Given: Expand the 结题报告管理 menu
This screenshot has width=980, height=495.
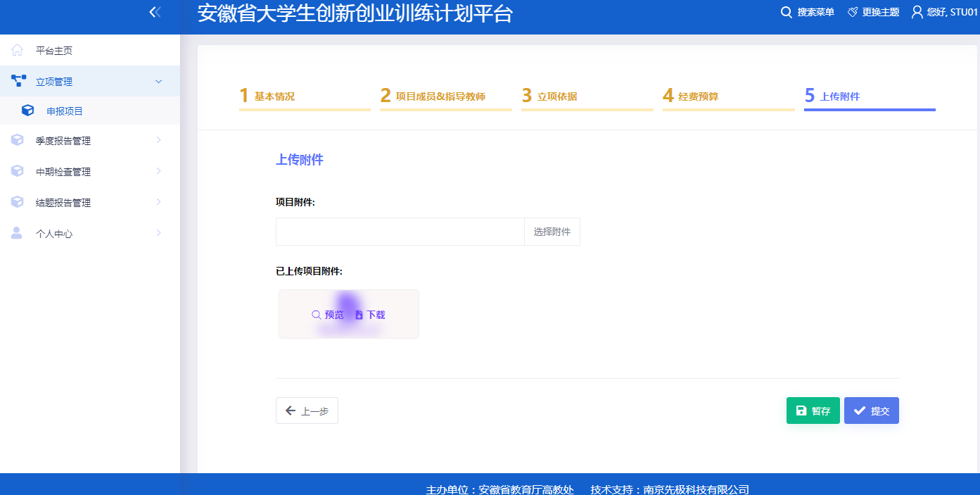Looking at the screenshot, I should (x=158, y=202).
